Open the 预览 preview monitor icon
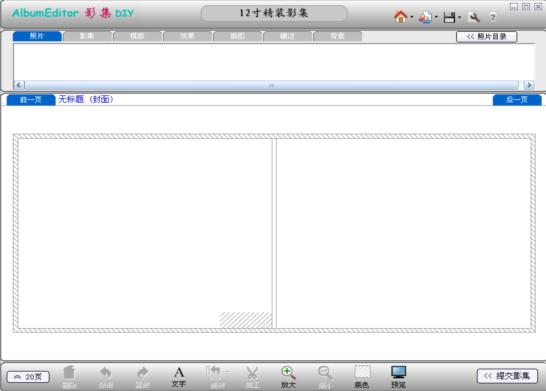546x391 pixels. coord(398,377)
